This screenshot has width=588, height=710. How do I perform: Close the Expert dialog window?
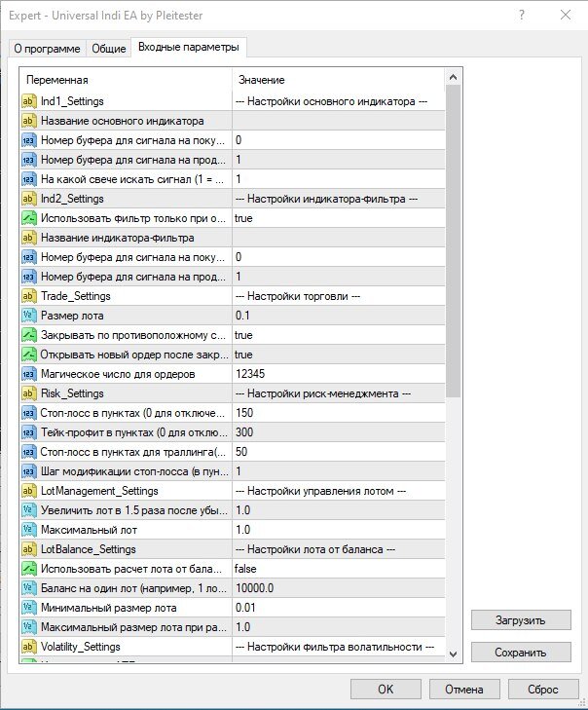pyautogui.click(x=566, y=15)
